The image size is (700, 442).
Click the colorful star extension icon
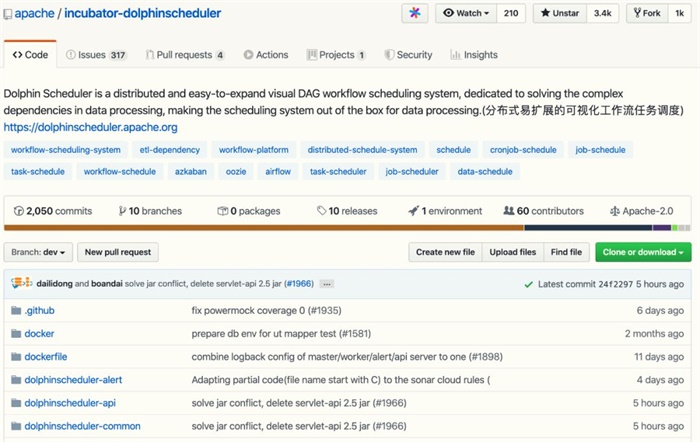(415, 14)
